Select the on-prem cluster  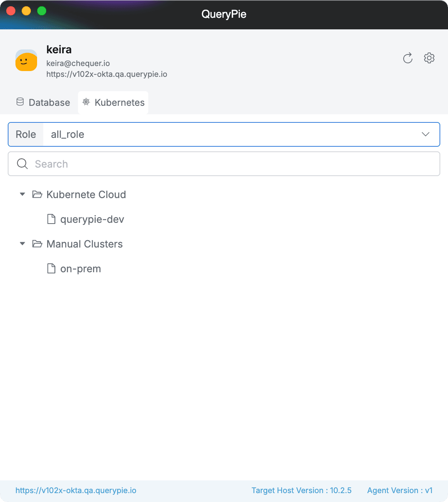coord(80,268)
